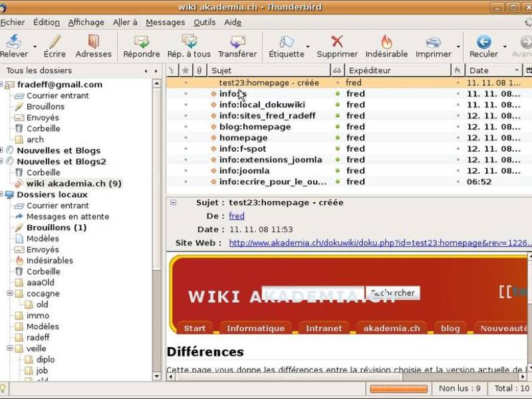Toggle read status of info:joomla message
Image resolution: width=532 pixels, height=399 pixels.
point(337,171)
